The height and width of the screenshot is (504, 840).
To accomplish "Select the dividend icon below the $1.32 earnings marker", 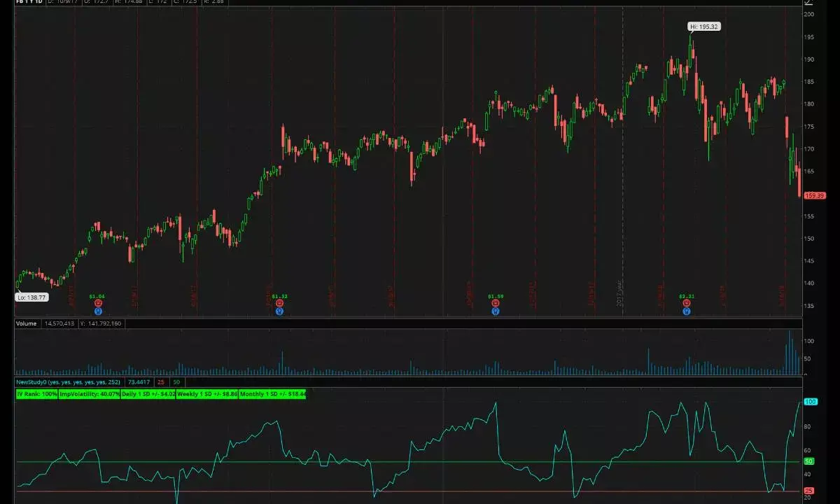I will [x=279, y=310].
